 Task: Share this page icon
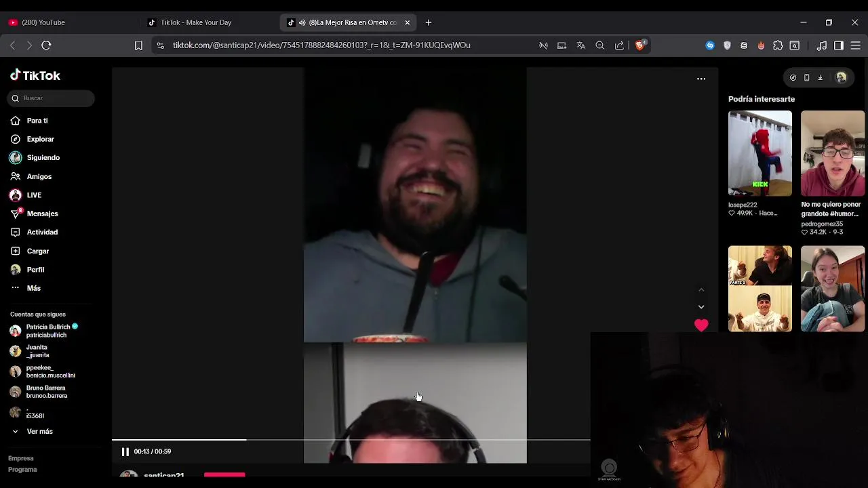click(619, 45)
